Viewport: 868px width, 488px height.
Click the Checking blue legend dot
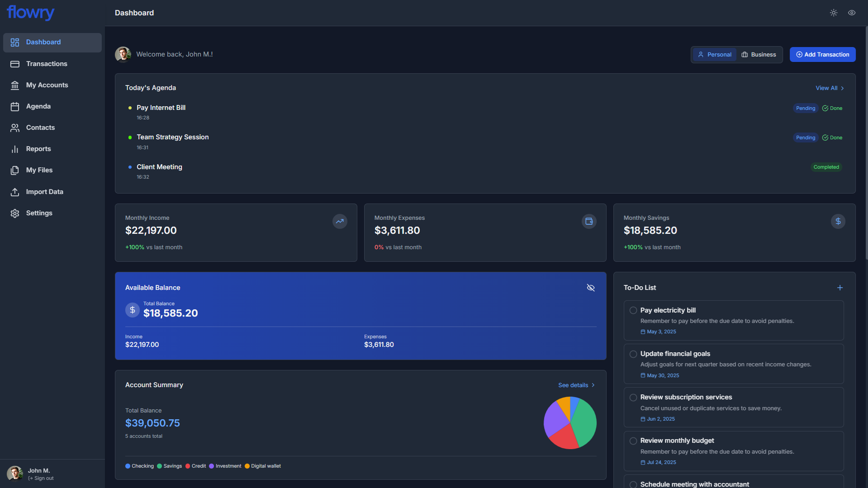pos(128,466)
